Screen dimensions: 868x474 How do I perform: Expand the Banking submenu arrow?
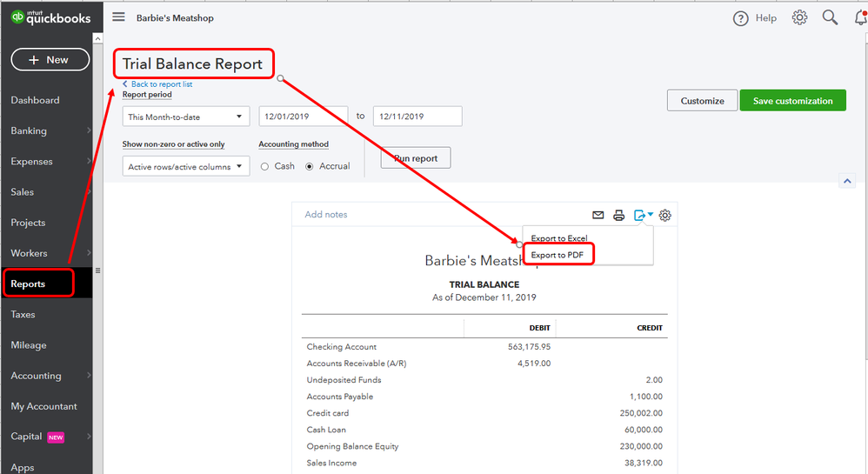point(89,130)
